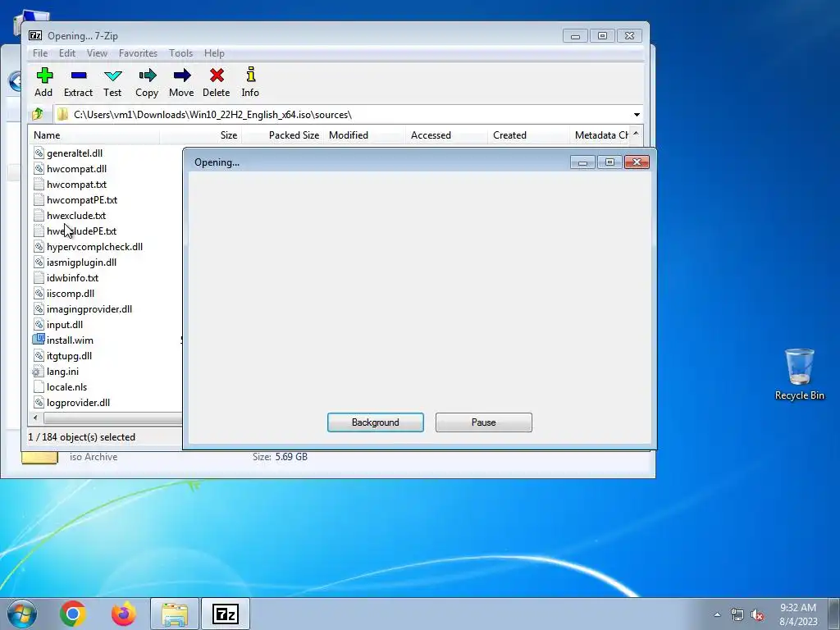This screenshot has height=630, width=840.
Task: Open the Favorites menu
Action: point(138,53)
